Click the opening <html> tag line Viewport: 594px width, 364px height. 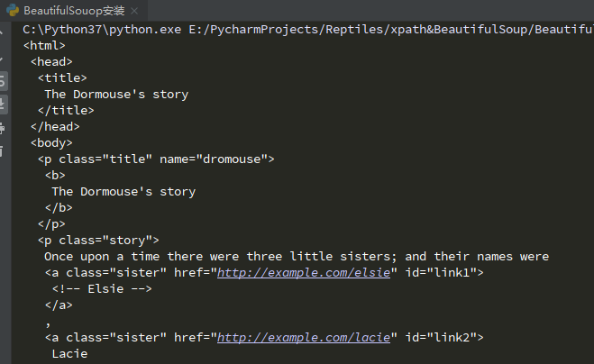tap(44, 46)
